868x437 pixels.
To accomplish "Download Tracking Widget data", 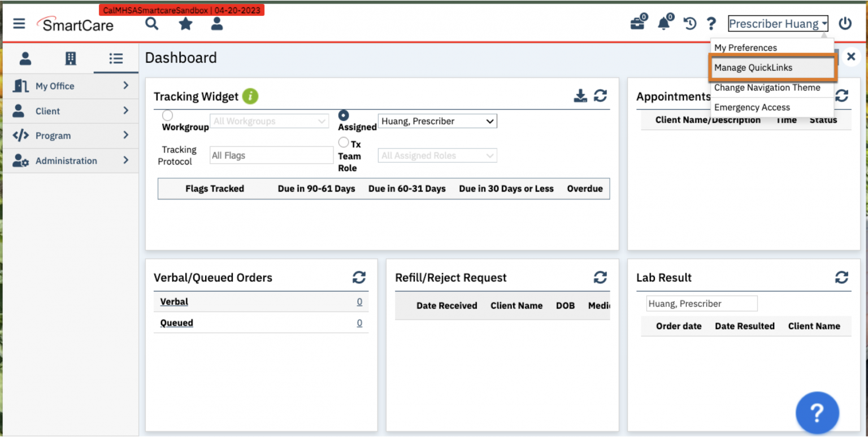I will pos(580,96).
